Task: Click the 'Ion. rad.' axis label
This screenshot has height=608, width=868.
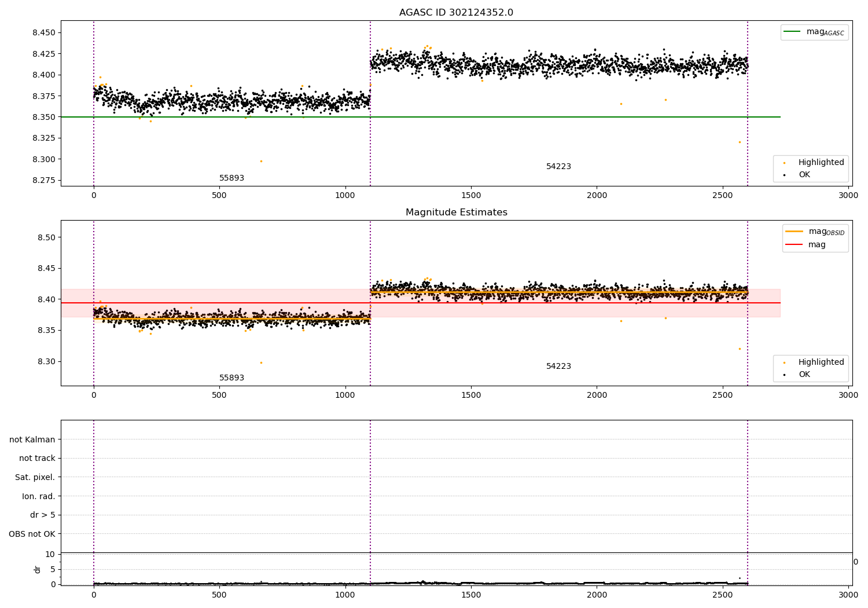Action: tap(39, 496)
